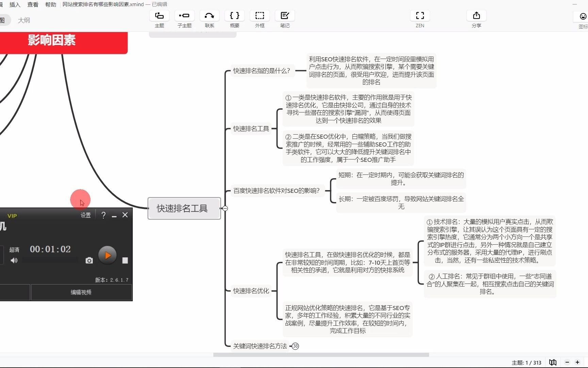The height and width of the screenshot is (368, 588).
Task: Click the horizontal canvas scrollbar
Action: click(321, 355)
